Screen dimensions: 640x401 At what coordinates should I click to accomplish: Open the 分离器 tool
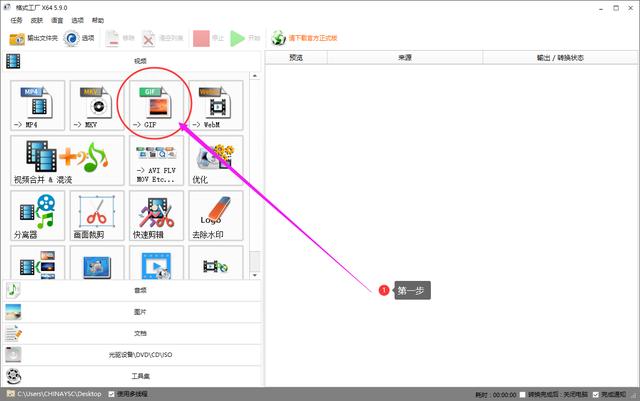pyautogui.click(x=38, y=215)
